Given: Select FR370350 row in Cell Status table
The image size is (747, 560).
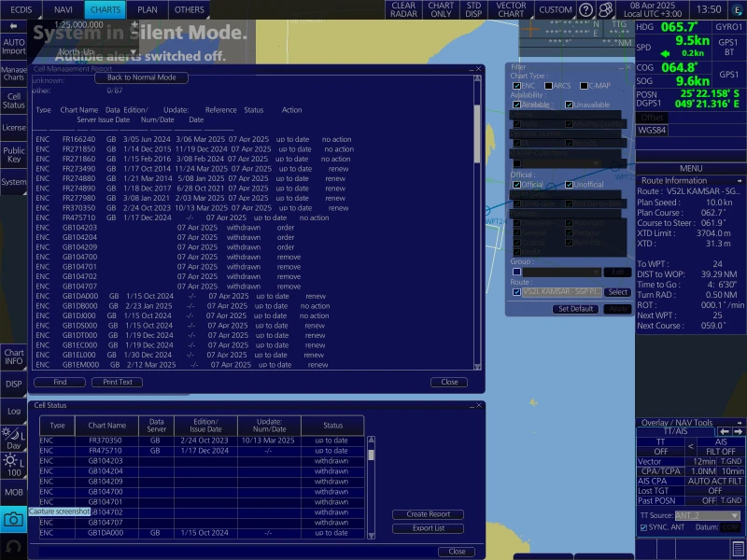Looking at the screenshot, I should 202,441.
